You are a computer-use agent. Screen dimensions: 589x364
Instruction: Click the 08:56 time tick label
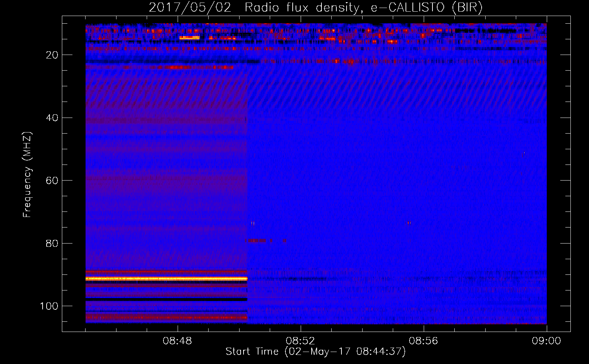click(423, 341)
